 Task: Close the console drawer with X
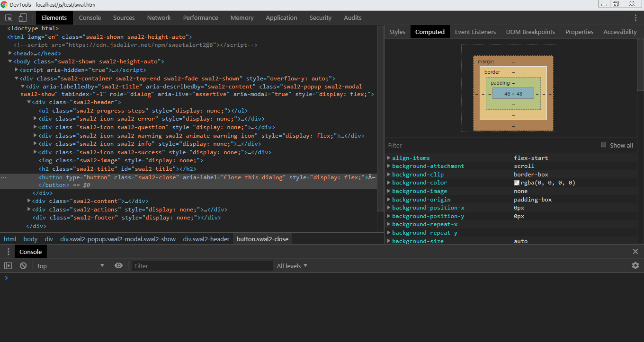[635, 252]
